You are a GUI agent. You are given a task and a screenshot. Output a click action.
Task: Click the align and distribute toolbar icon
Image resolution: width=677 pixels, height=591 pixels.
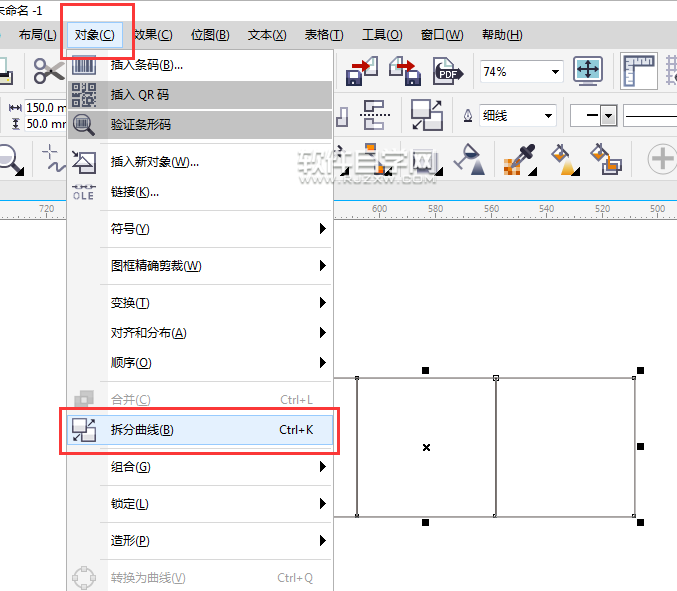374,115
